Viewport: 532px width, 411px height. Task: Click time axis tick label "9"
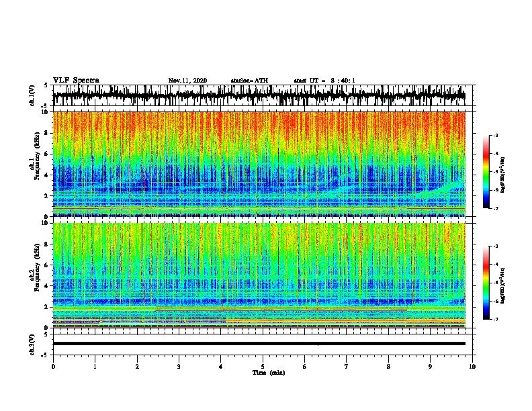[x=430, y=366]
